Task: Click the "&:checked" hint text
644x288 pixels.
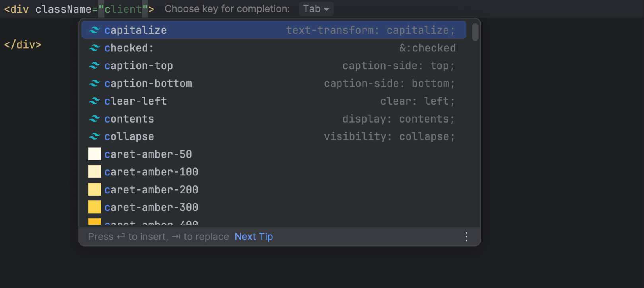Action: [427, 48]
